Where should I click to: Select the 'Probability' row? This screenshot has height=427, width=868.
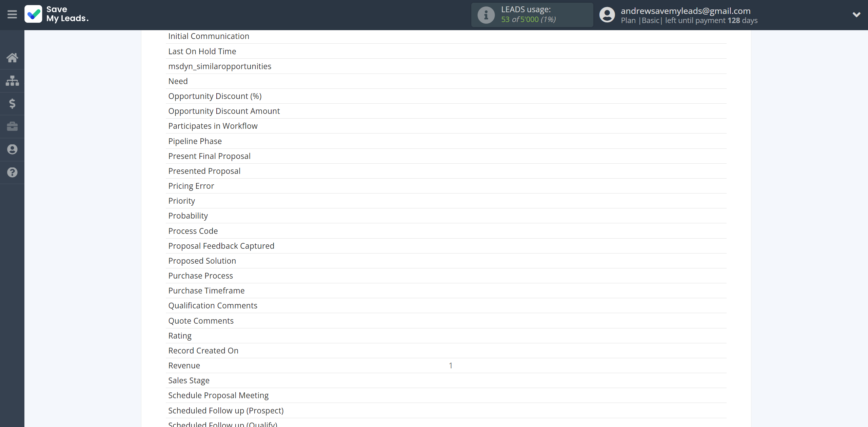[x=446, y=216]
